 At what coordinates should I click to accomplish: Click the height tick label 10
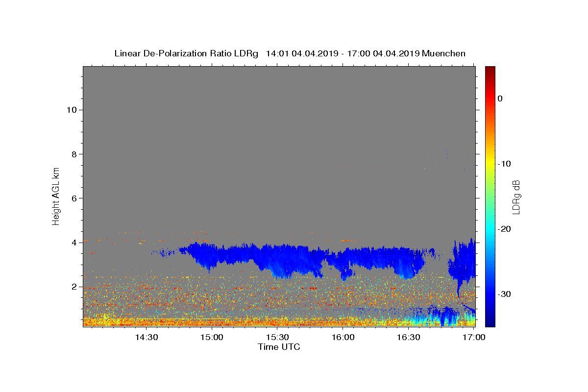pos(72,109)
